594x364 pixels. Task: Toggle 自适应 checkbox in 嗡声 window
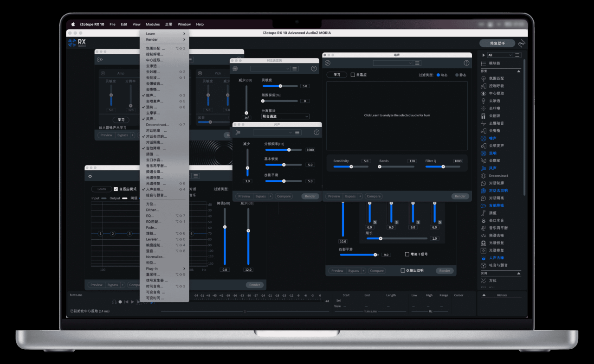353,75
